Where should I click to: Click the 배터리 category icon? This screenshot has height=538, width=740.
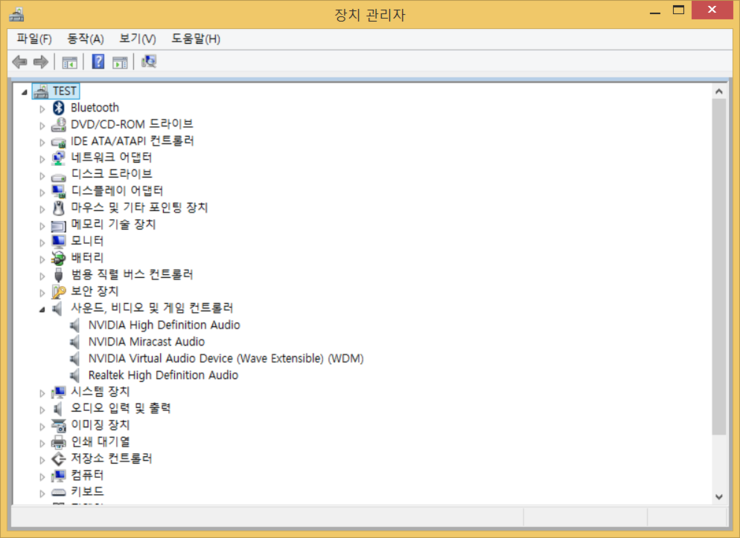click(59, 258)
